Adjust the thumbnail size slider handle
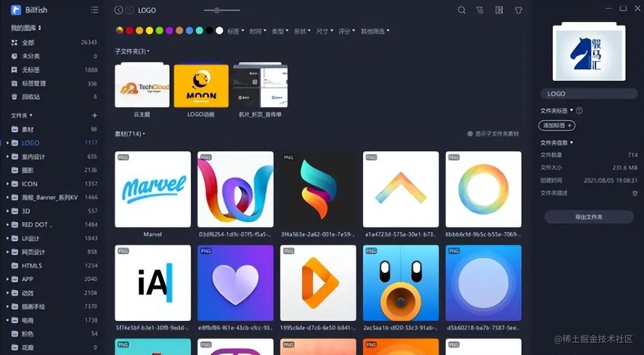This screenshot has height=355, width=644. click(217, 10)
